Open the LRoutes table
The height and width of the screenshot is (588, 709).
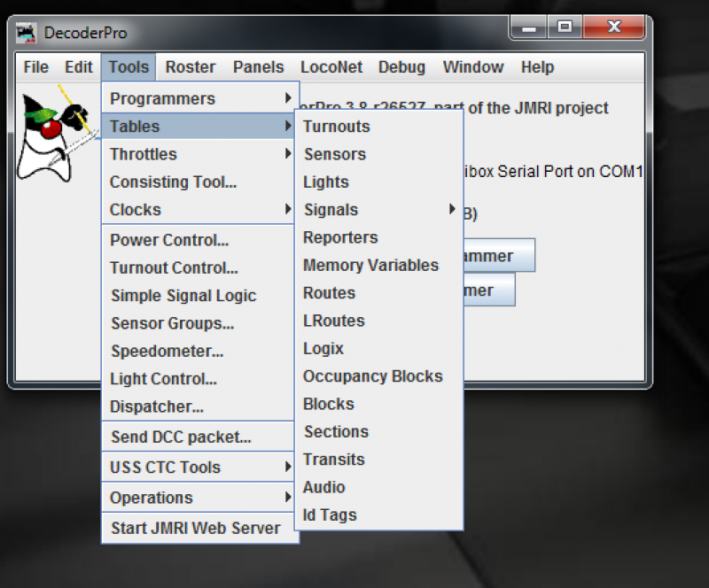pyautogui.click(x=379, y=321)
